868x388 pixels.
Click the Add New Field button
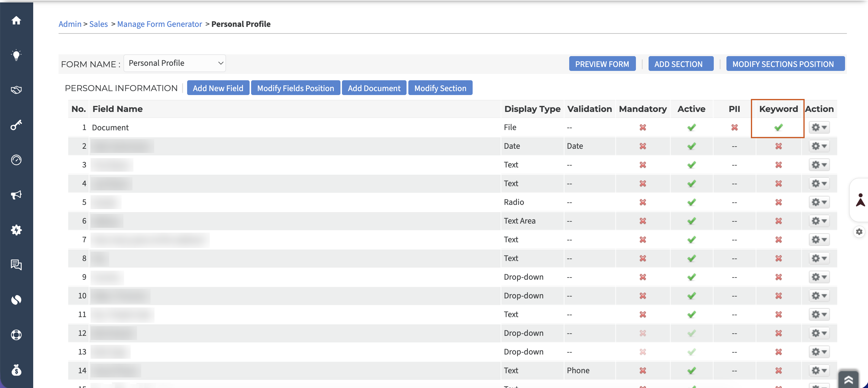[218, 88]
